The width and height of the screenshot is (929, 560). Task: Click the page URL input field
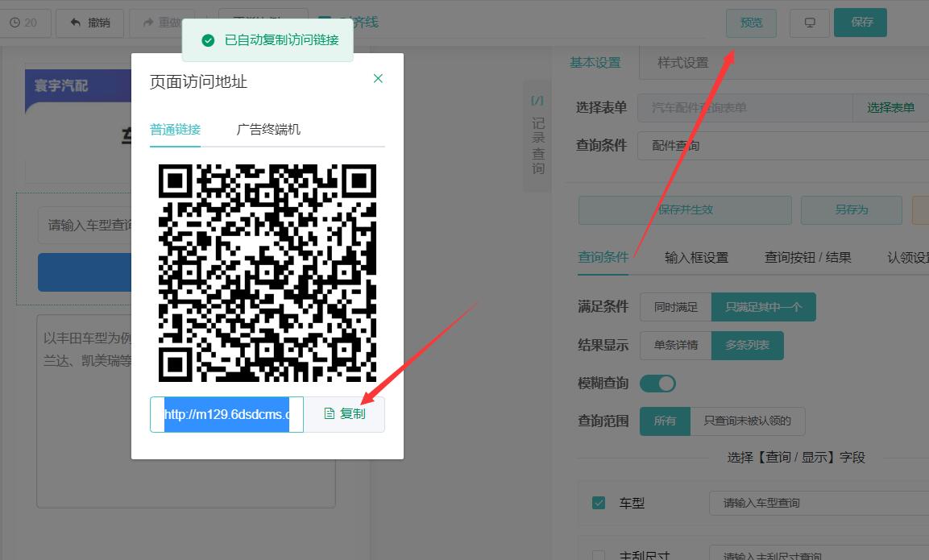pyautogui.click(x=226, y=414)
